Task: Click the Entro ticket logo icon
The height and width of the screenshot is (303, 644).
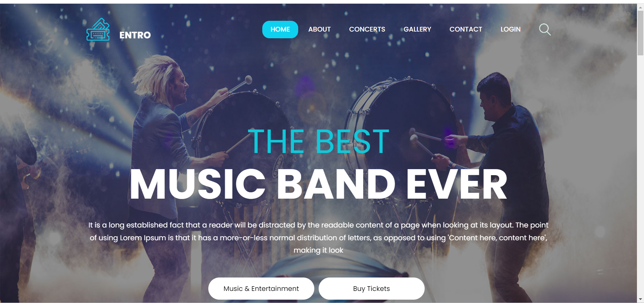Action: coord(98,30)
